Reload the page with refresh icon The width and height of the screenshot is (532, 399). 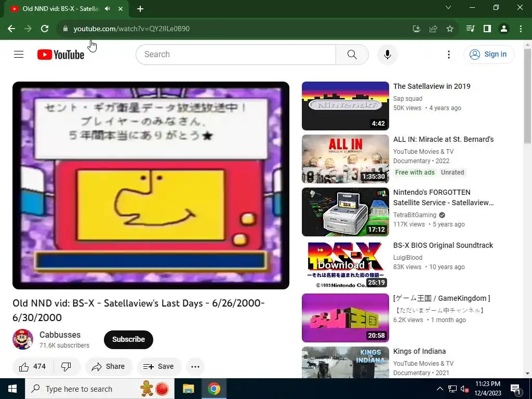[45, 29]
